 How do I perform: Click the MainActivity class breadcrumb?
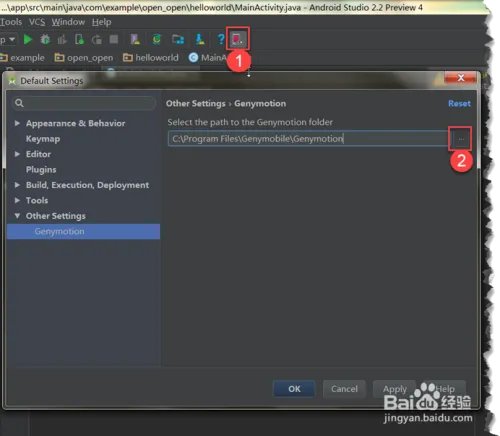point(207,58)
